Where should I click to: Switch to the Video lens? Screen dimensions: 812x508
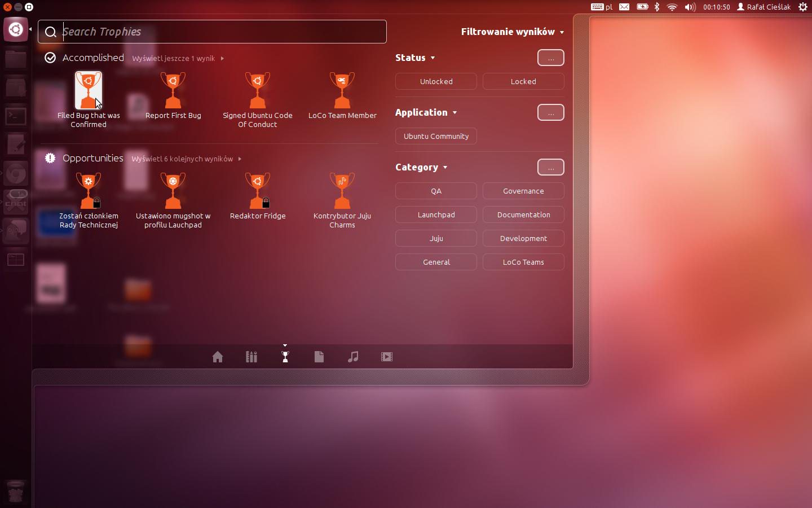pos(387,357)
